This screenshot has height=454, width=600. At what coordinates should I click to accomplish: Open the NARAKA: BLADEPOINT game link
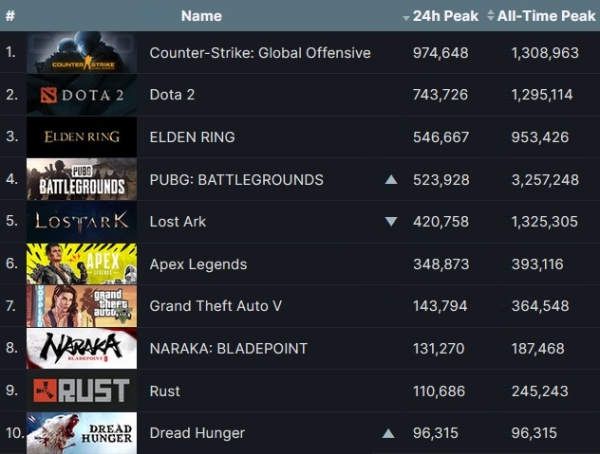point(228,348)
